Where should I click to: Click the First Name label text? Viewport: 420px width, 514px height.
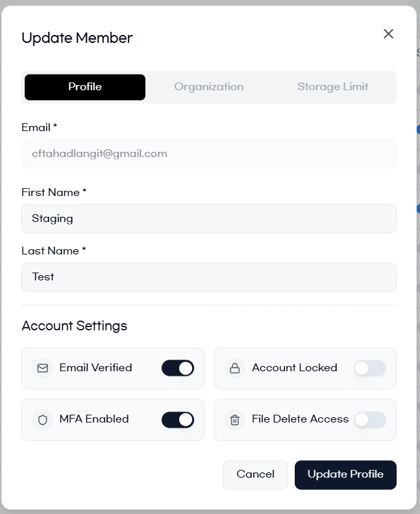click(51, 192)
